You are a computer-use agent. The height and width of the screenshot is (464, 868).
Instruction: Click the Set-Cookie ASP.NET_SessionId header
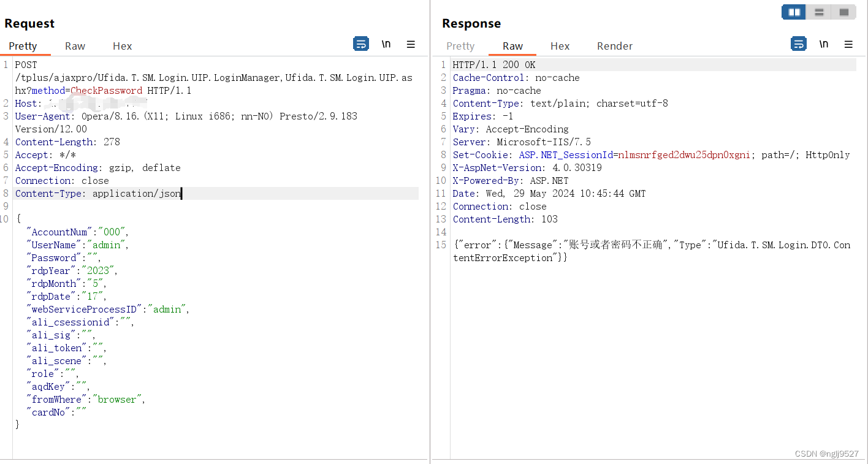click(x=652, y=155)
